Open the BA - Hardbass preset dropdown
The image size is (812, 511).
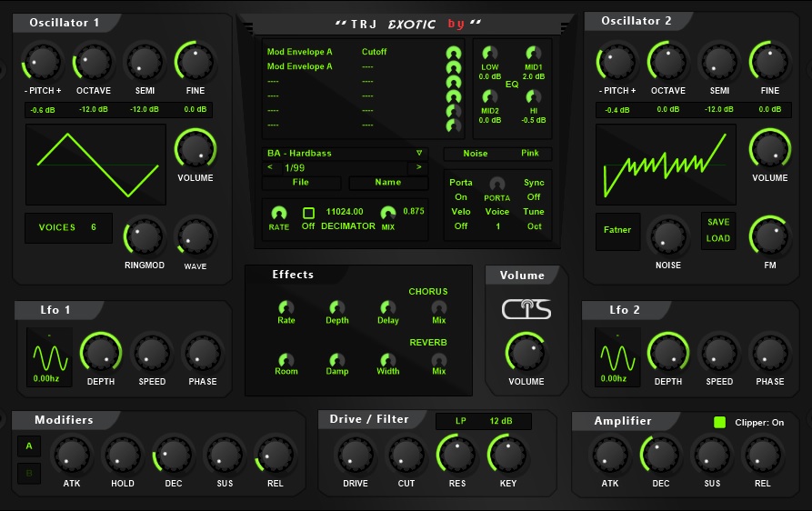pos(345,154)
